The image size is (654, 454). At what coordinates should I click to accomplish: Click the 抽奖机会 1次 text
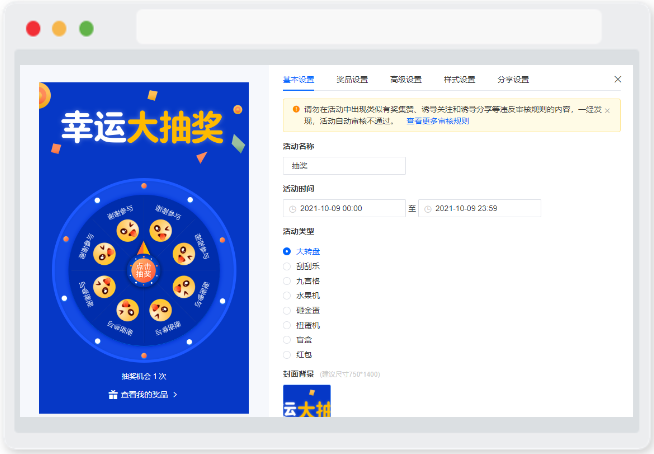tap(144, 376)
